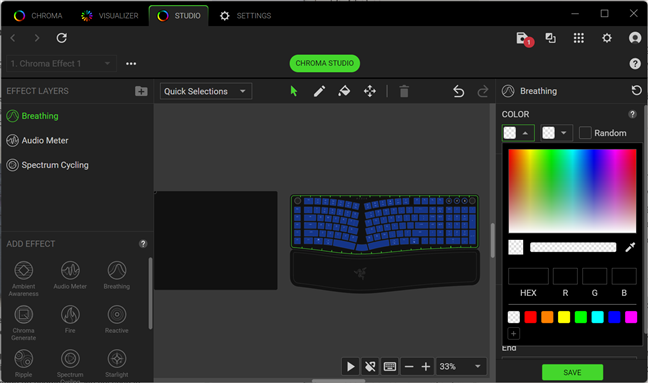Enable the Random color checkbox
Viewport: 648px width, 383px height.
[585, 133]
